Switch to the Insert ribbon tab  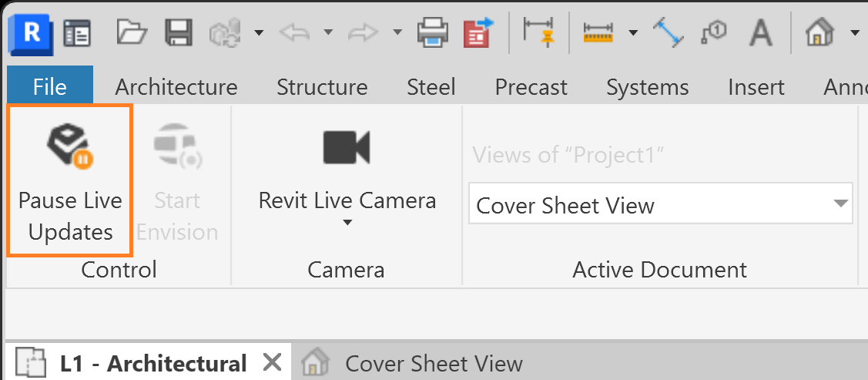pos(756,87)
